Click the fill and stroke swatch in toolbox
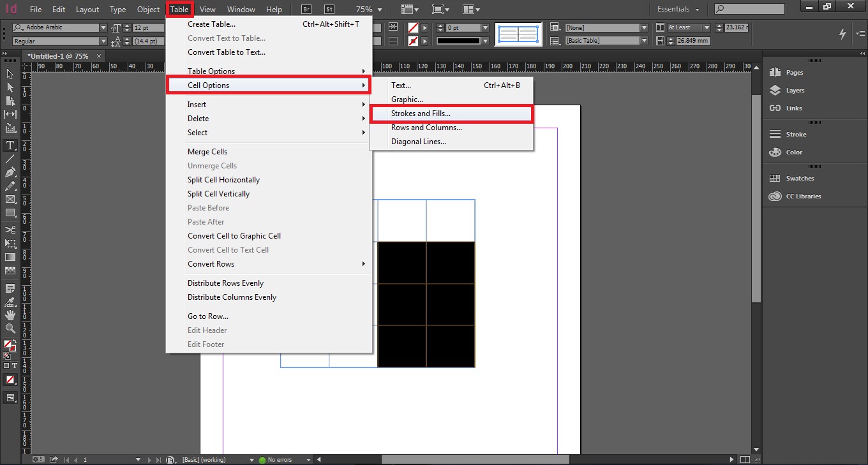The height and width of the screenshot is (465, 868). click(x=9, y=346)
